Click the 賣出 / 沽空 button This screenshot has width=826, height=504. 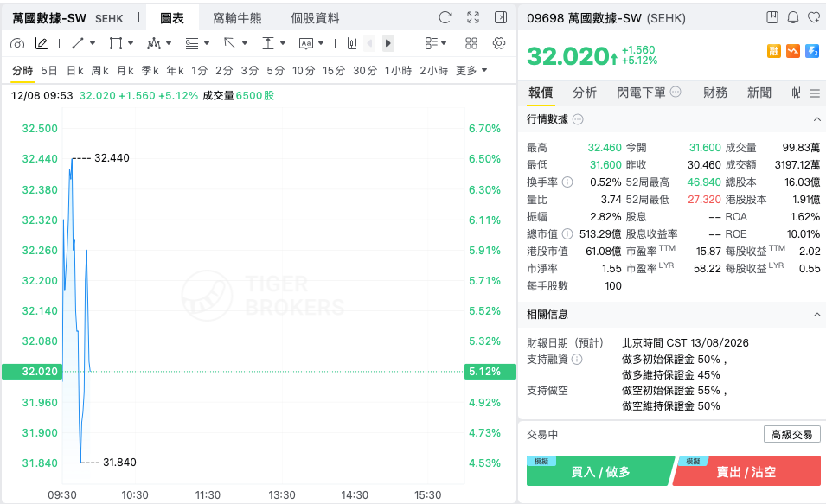coord(746,471)
